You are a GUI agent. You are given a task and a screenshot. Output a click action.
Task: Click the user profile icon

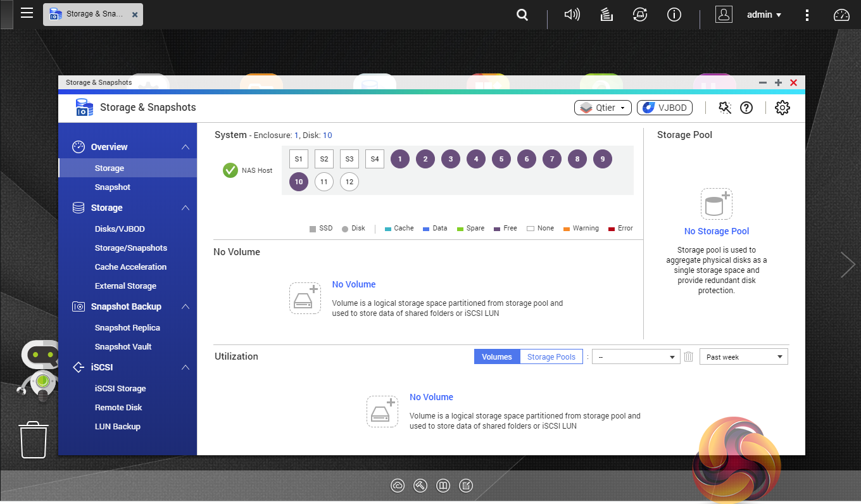[x=724, y=15]
